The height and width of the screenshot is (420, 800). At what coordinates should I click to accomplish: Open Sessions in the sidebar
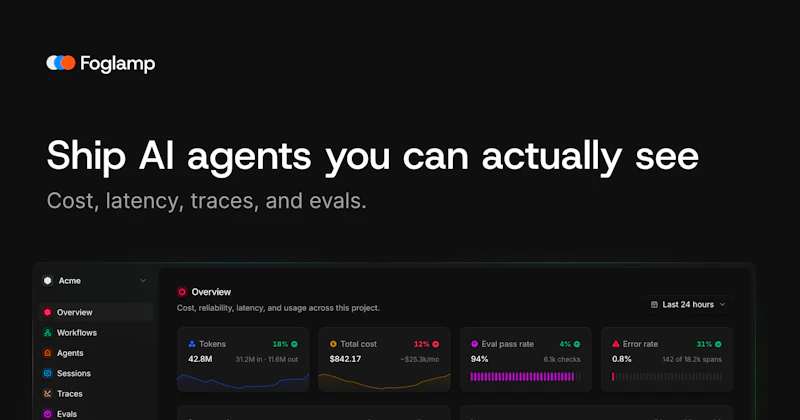pos(96,374)
